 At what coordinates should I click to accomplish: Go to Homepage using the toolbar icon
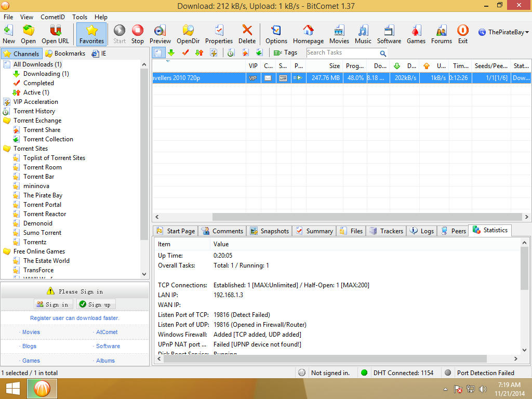(x=309, y=34)
